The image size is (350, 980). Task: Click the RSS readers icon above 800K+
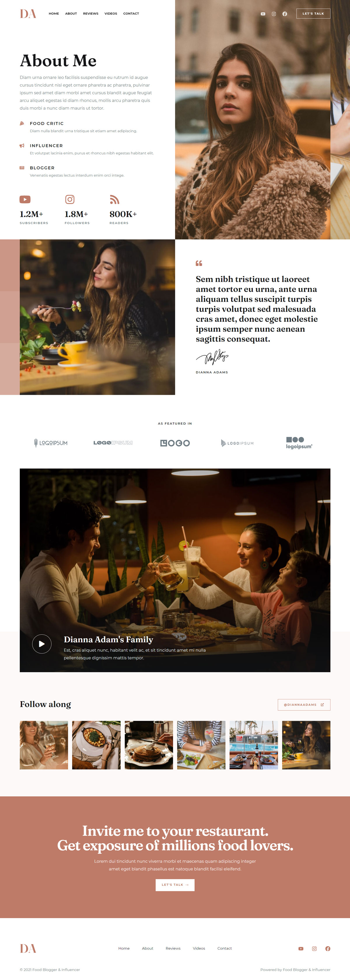(x=114, y=199)
